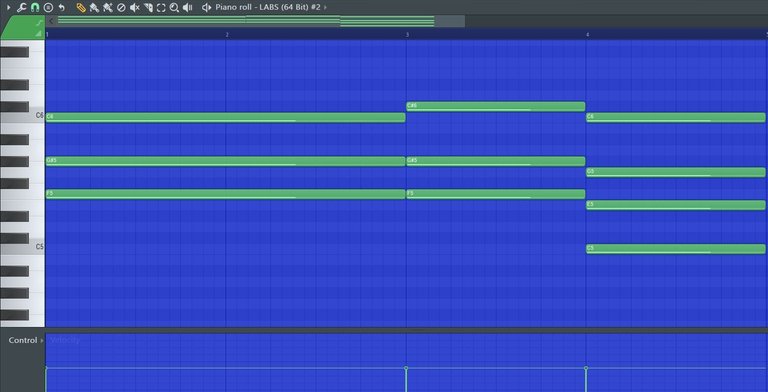The image size is (768, 392).
Task: Choose the dashed-rectangle Select tool
Action: coord(161,7)
